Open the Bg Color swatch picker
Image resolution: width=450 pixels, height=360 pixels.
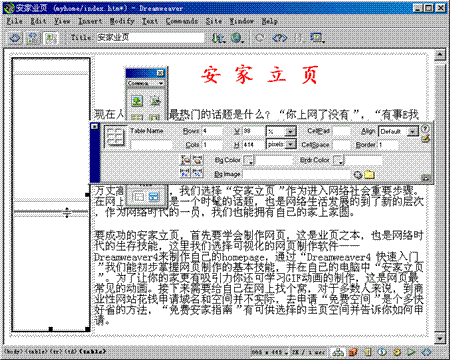tap(248, 161)
